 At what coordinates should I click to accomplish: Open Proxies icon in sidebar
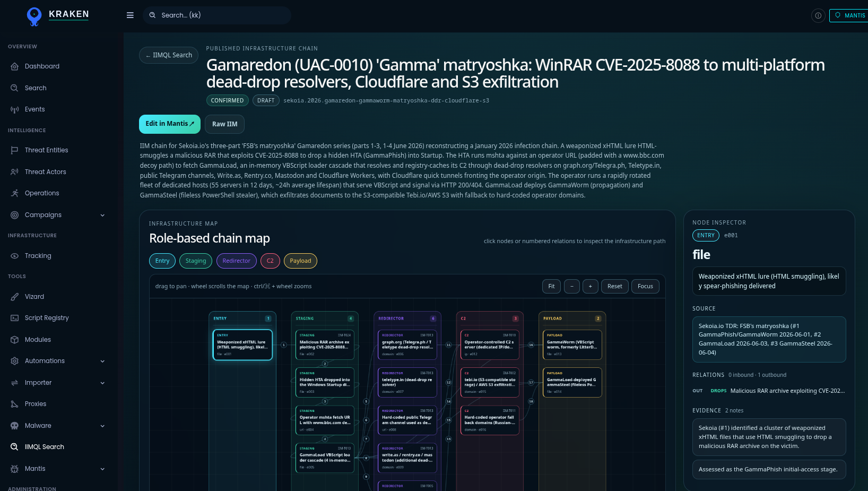(15, 404)
